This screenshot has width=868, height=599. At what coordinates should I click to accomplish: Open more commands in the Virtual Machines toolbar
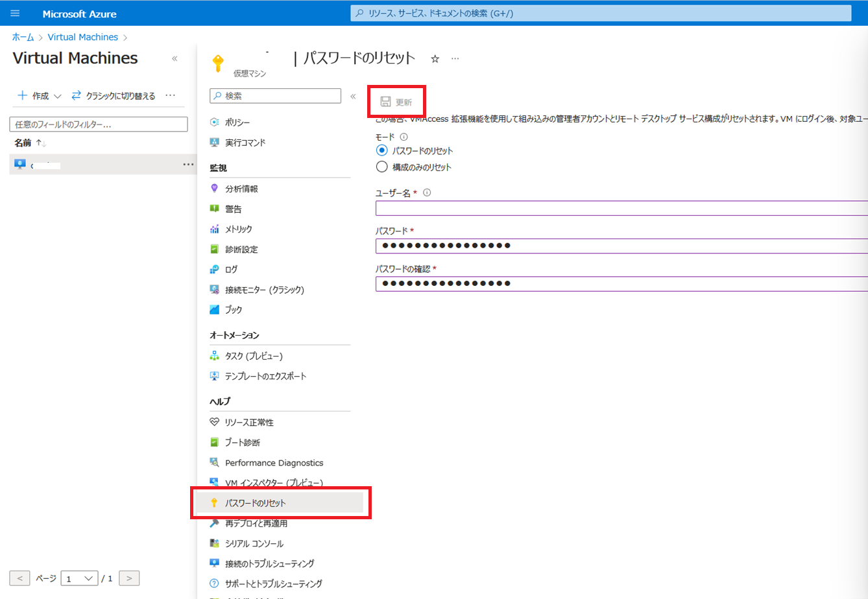tap(171, 95)
